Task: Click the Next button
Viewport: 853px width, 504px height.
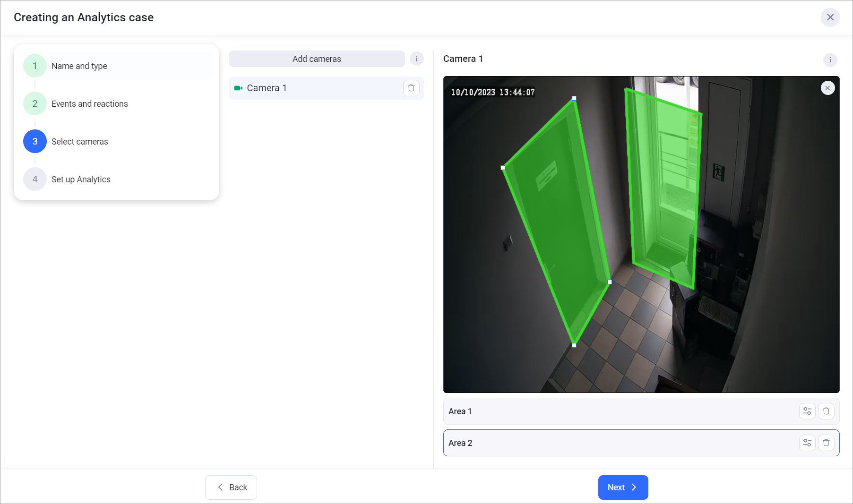Action: click(x=623, y=487)
